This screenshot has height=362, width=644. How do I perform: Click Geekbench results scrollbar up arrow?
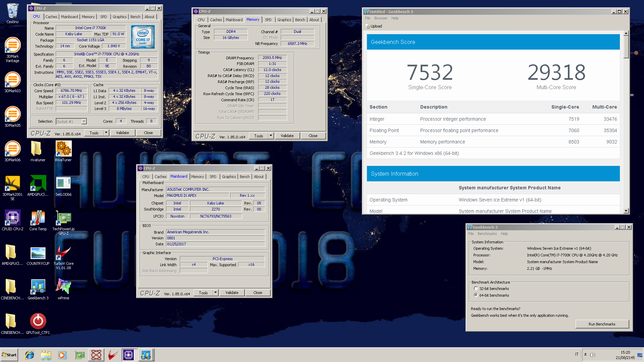pyautogui.click(x=626, y=33)
